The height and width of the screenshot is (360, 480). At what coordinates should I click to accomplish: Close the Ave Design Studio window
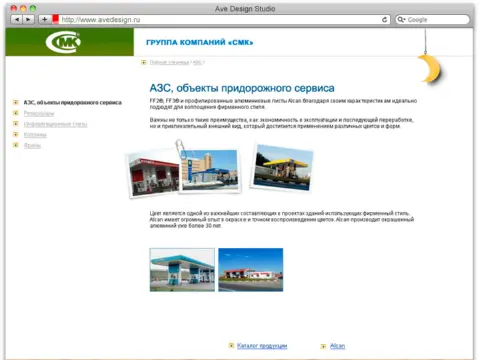14,9
